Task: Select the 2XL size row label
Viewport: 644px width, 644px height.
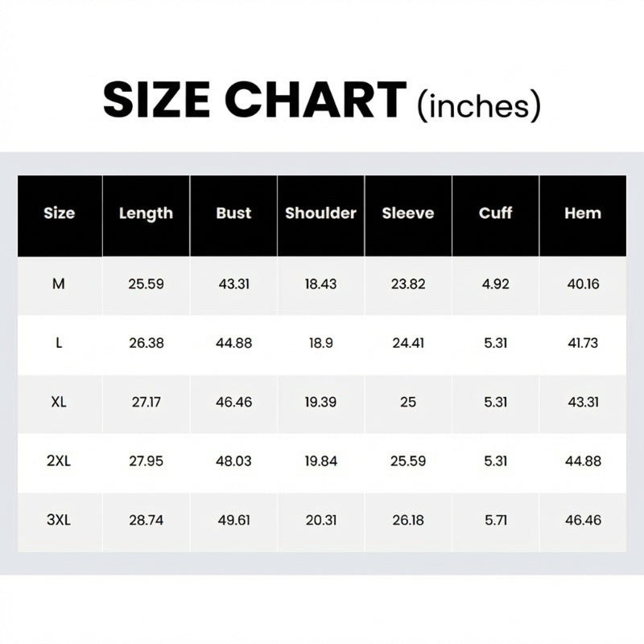Action: 59,461
